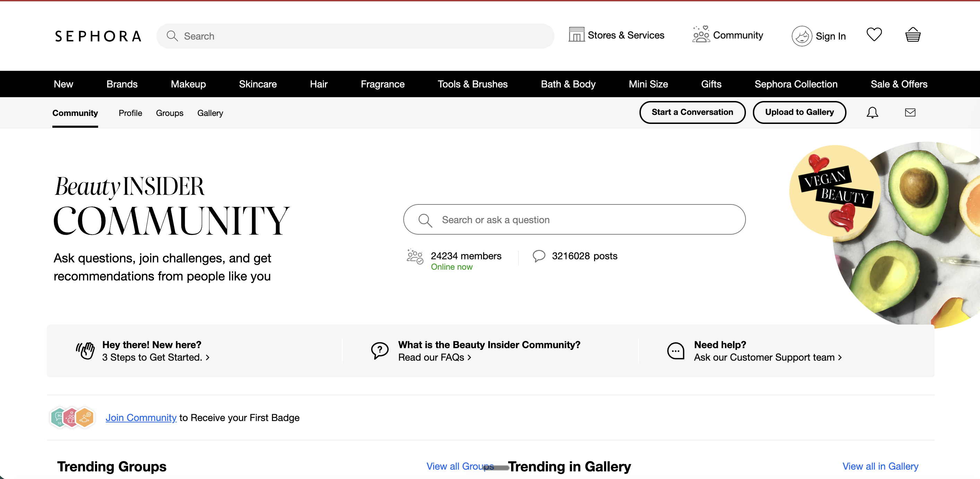Open the Skincare menu
Image resolution: width=980 pixels, height=479 pixels.
coord(258,84)
